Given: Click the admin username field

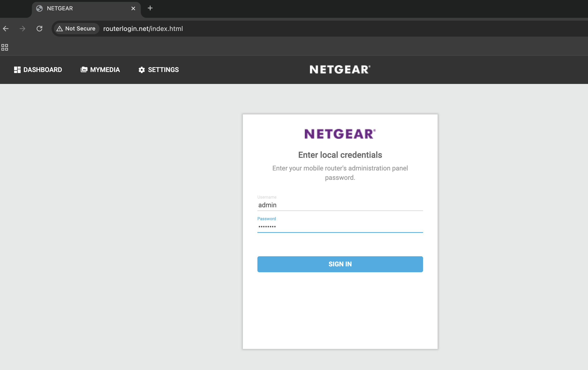Looking at the screenshot, I should click(340, 205).
